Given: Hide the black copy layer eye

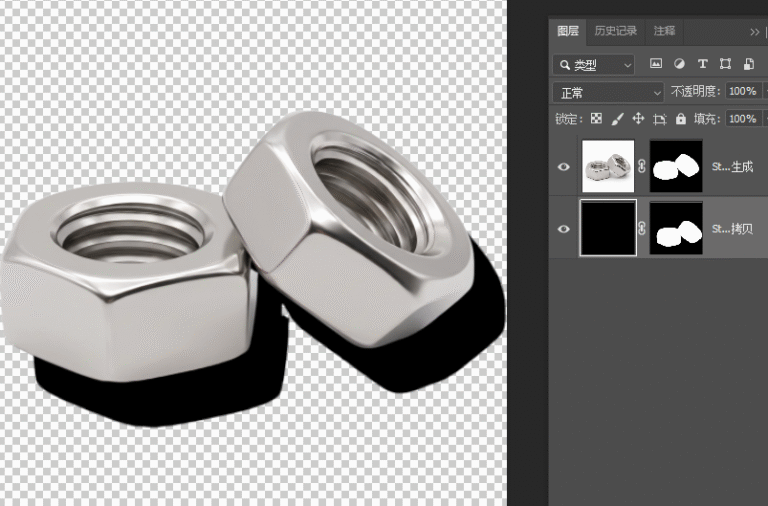Looking at the screenshot, I should 564,229.
